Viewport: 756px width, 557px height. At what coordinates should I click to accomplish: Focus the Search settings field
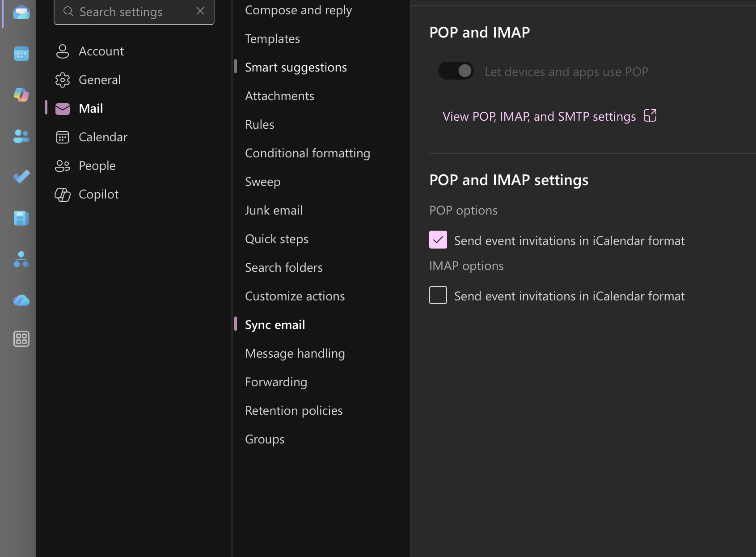pos(134,12)
